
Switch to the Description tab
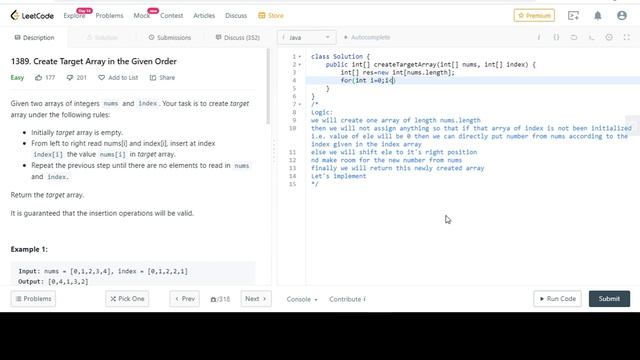pyautogui.click(x=34, y=38)
